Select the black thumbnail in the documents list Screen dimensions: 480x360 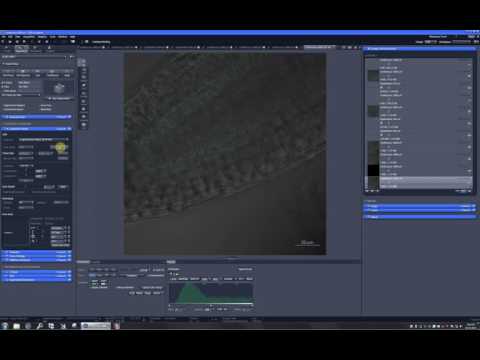tap(373, 170)
